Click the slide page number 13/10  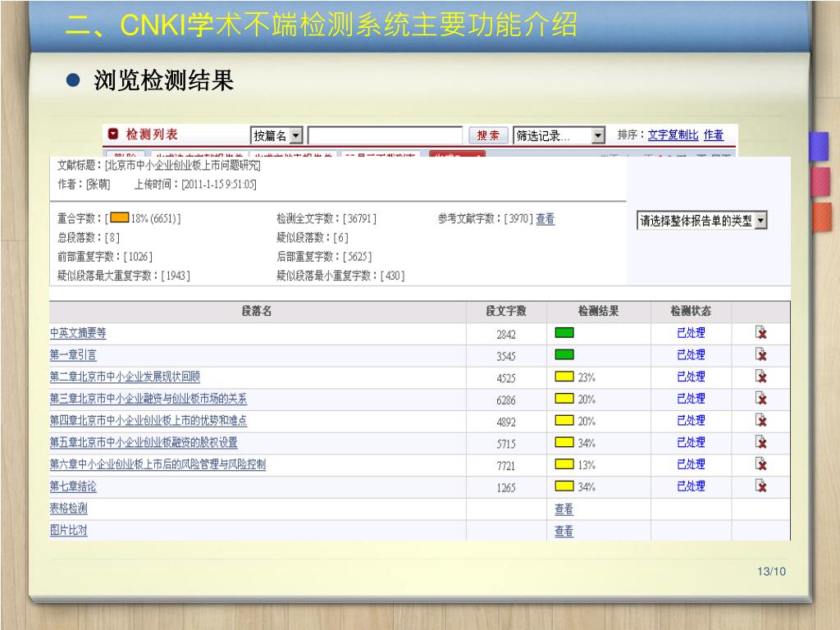click(771, 572)
